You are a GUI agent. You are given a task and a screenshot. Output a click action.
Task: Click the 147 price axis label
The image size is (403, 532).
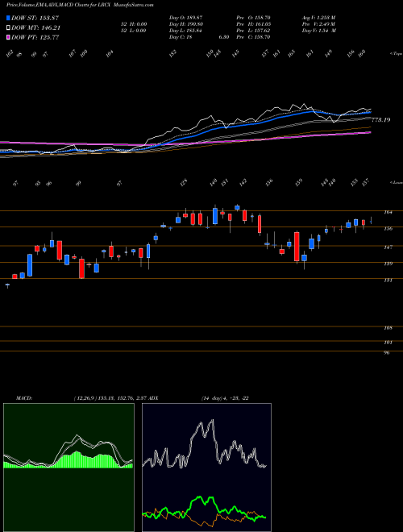pyautogui.click(x=388, y=247)
